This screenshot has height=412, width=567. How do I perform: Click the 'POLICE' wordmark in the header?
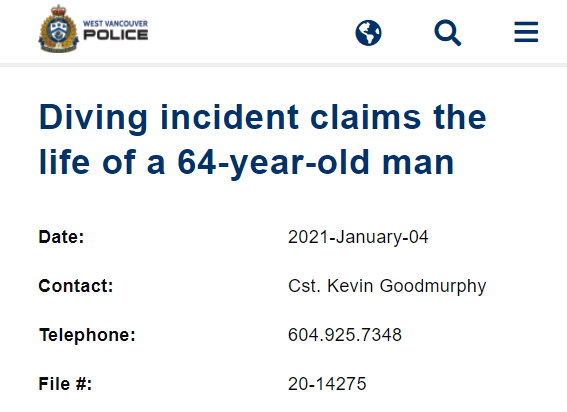pos(115,35)
